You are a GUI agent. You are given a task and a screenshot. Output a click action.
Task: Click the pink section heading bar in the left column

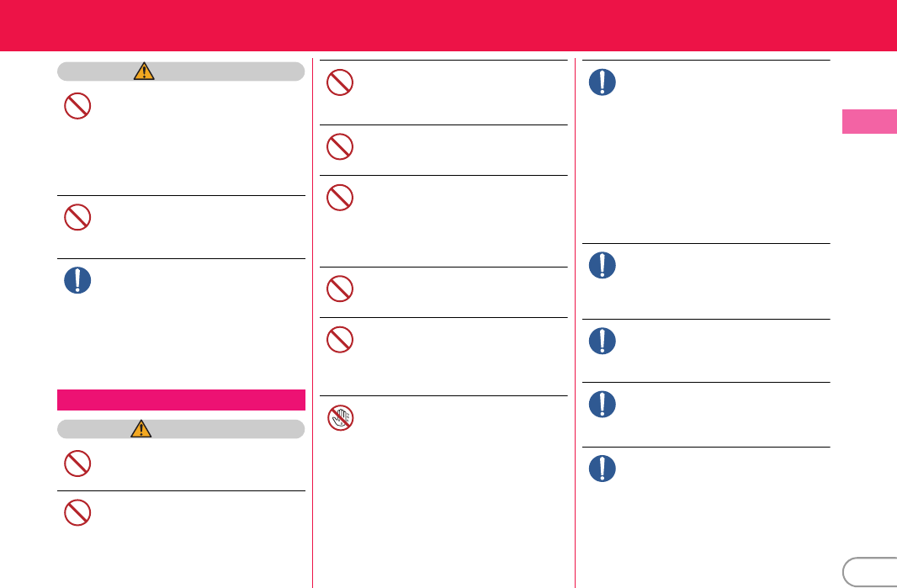click(x=181, y=399)
